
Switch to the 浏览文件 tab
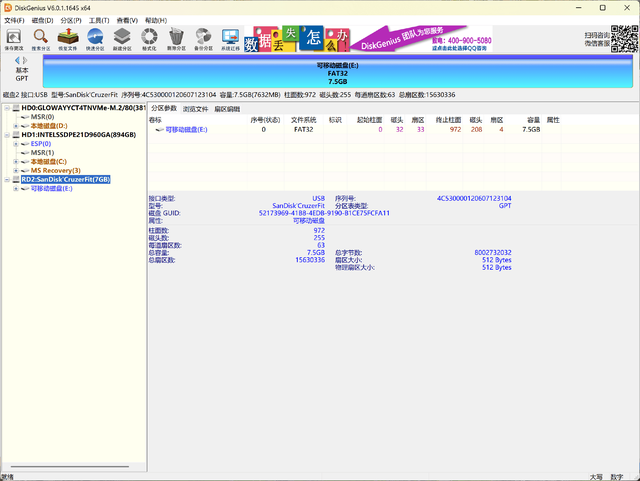[x=196, y=109]
